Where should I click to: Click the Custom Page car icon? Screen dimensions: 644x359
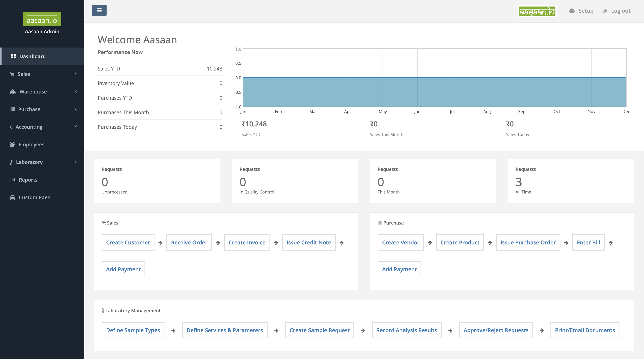pyautogui.click(x=12, y=197)
